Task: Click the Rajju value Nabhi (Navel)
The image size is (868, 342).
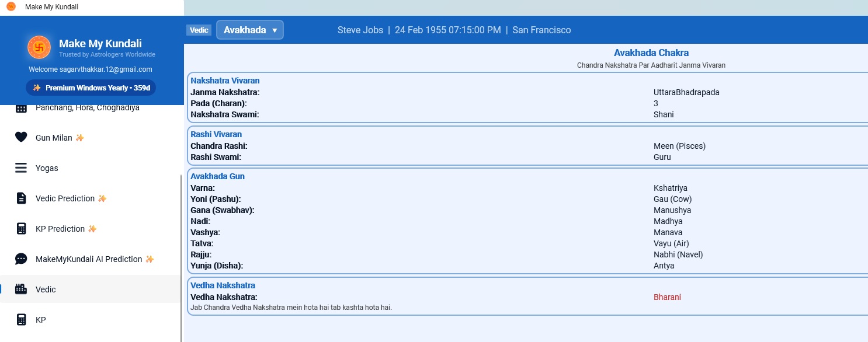Action: [x=678, y=254]
